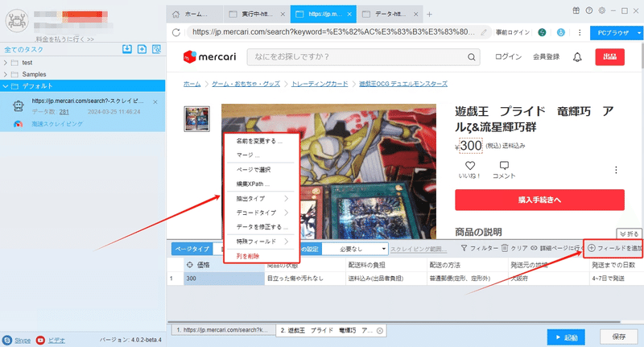Click the フィールドを追加 button

click(x=613, y=248)
